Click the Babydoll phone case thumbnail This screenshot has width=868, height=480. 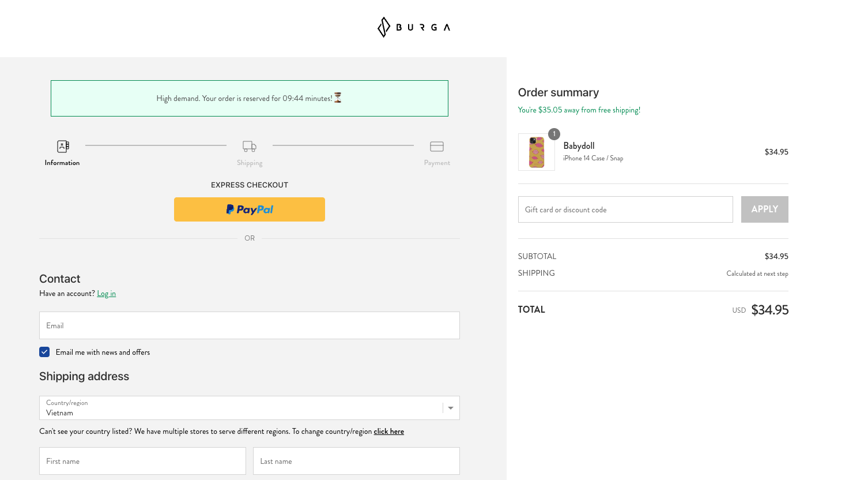click(537, 152)
